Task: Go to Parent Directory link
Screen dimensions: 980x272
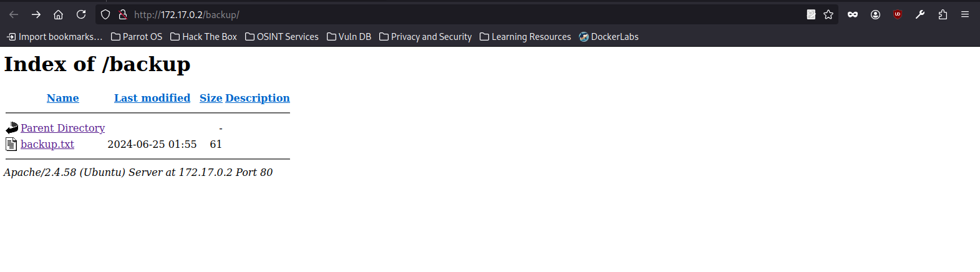Action: coord(62,128)
